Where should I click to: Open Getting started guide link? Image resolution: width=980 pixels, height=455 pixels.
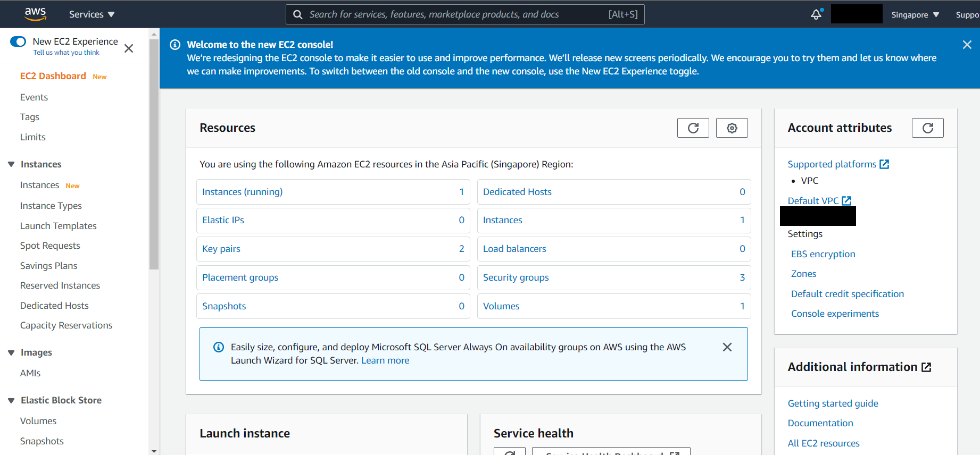click(833, 403)
